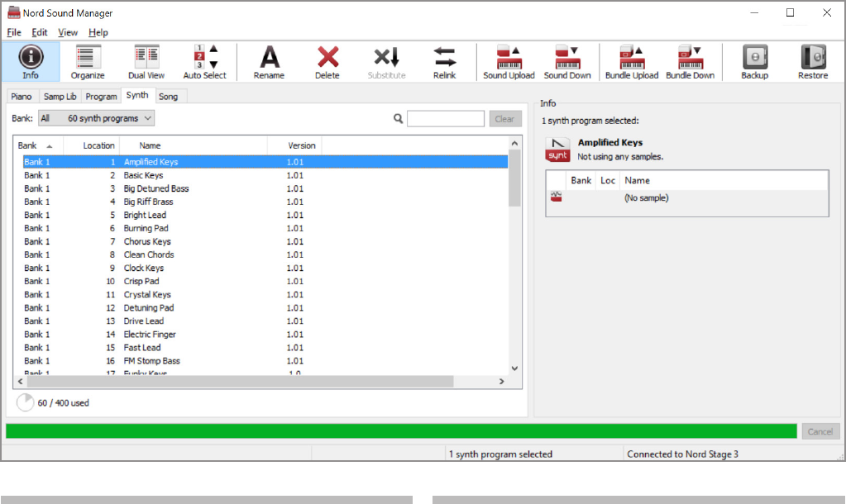The image size is (846, 504).
Task: Click the sample icon in the (No sample) row
Action: (557, 197)
